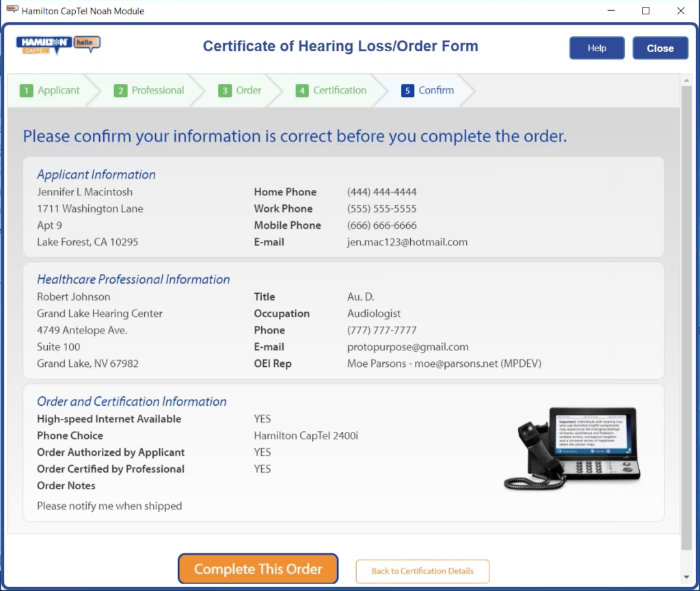Click applicant name Jennifer L Macintosh
This screenshot has width=700, height=591.
tap(85, 192)
